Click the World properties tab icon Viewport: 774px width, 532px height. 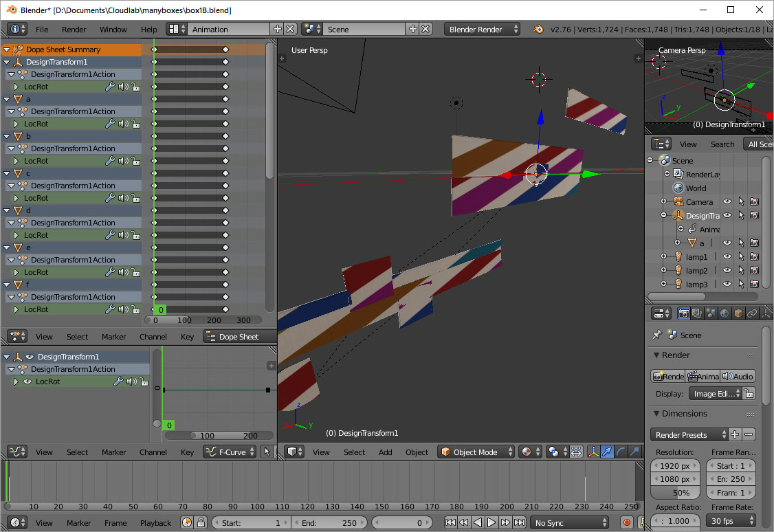click(725, 313)
